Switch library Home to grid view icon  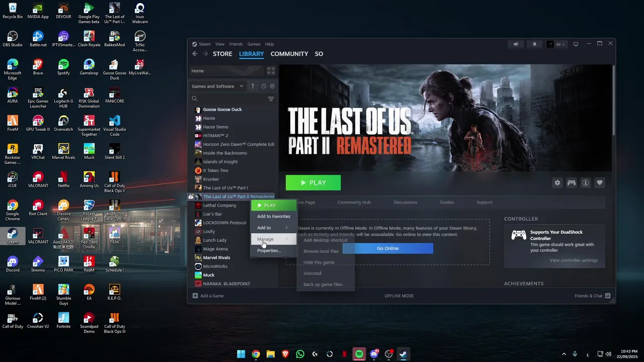271,71
